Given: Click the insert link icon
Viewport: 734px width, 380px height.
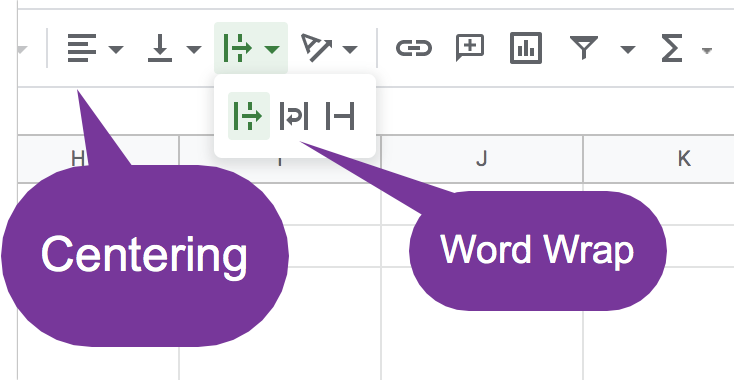Looking at the screenshot, I should 414,48.
